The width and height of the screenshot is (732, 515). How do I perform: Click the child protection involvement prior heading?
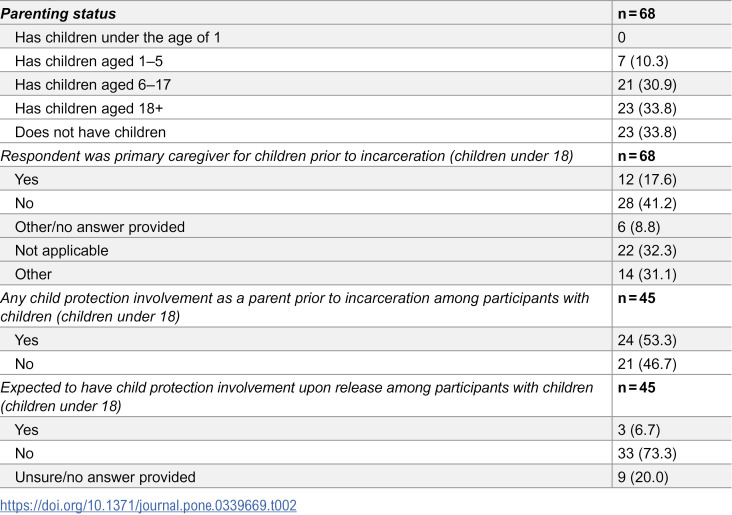pos(295,307)
